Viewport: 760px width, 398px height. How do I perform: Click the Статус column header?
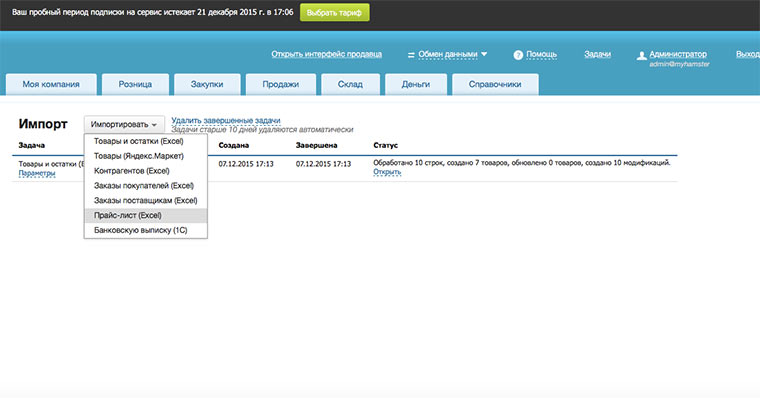tap(385, 145)
